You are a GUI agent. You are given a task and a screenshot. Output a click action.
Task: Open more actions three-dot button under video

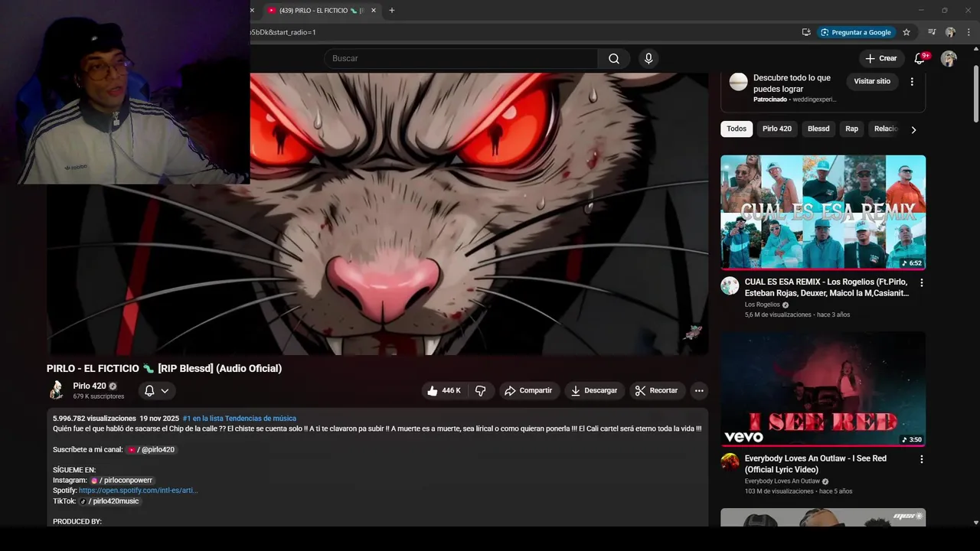click(x=699, y=390)
